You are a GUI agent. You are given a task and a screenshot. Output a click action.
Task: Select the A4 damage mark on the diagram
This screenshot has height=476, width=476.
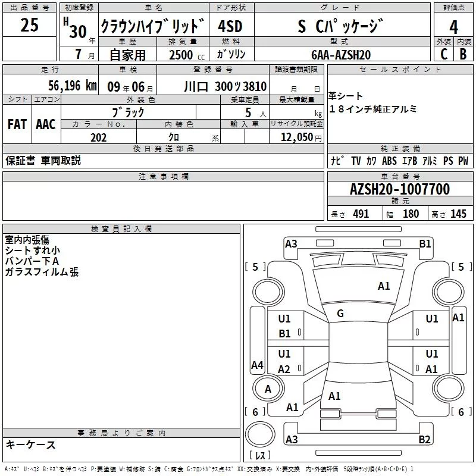click(x=257, y=365)
